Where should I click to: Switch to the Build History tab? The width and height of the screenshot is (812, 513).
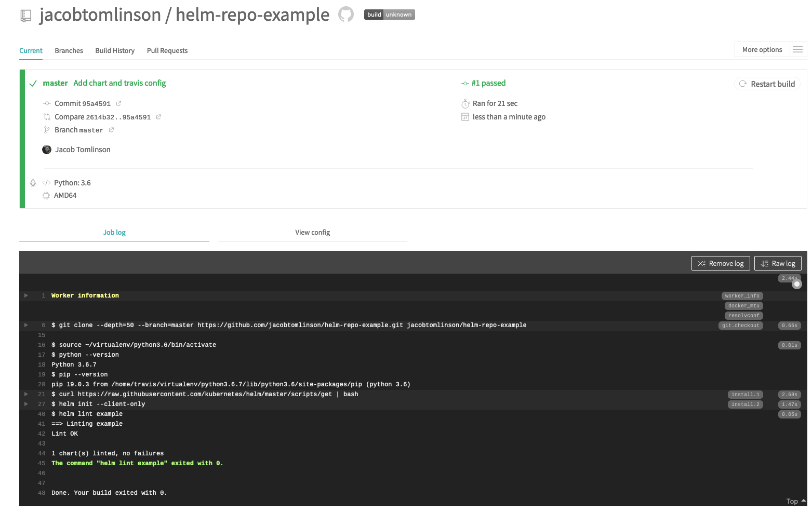115,50
